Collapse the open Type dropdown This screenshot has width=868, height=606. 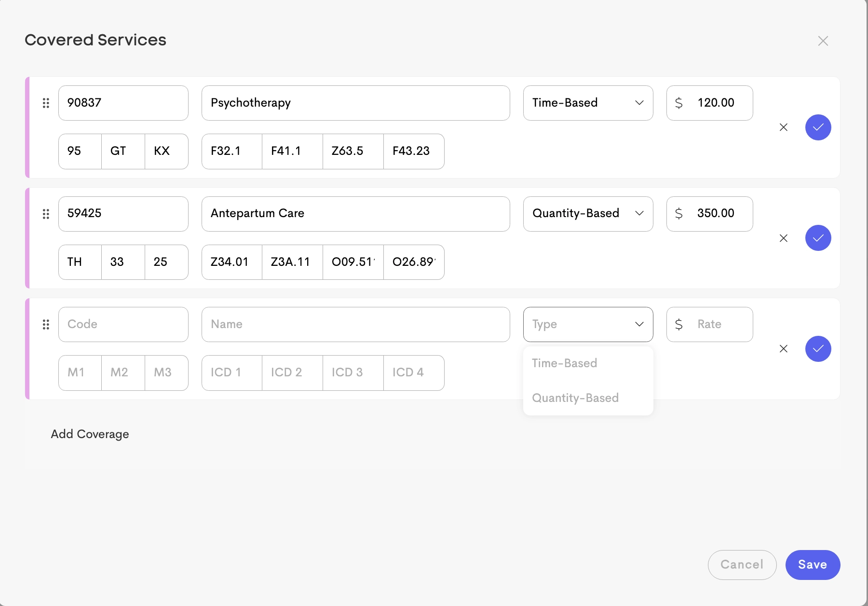588,324
